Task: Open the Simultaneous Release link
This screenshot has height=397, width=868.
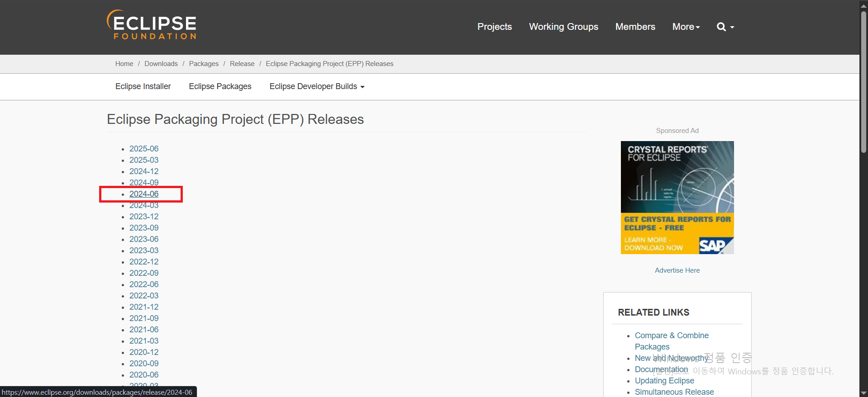Action: [674, 392]
